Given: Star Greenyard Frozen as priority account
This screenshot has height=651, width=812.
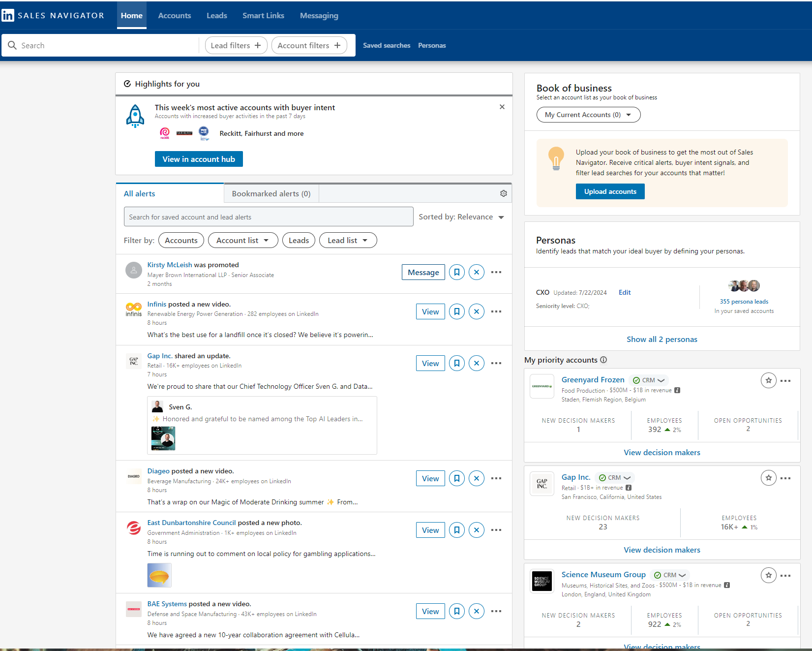Looking at the screenshot, I should click(x=769, y=380).
